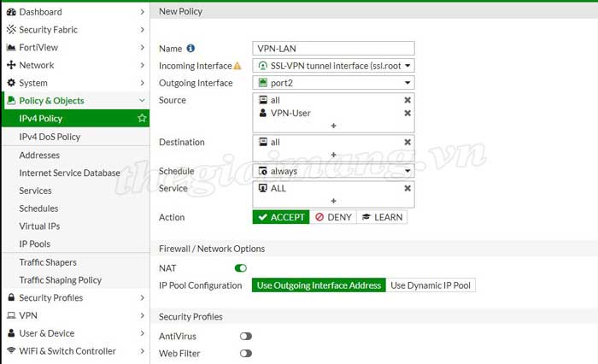Click the info icon next to Name

pos(191,49)
